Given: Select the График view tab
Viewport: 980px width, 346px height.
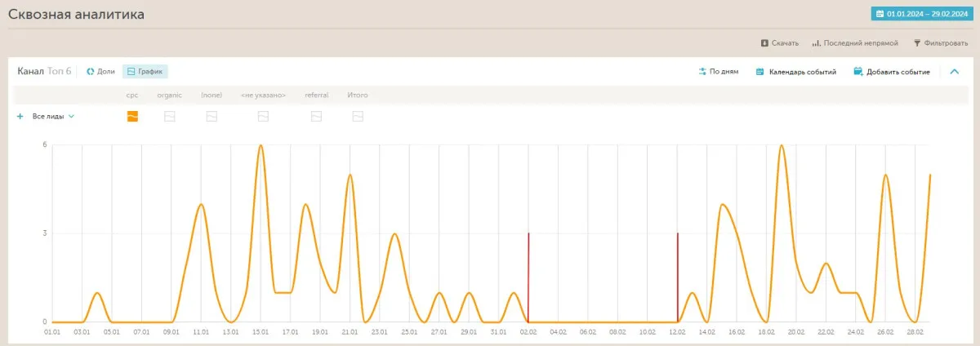Looking at the screenshot, I should point(145,72).
